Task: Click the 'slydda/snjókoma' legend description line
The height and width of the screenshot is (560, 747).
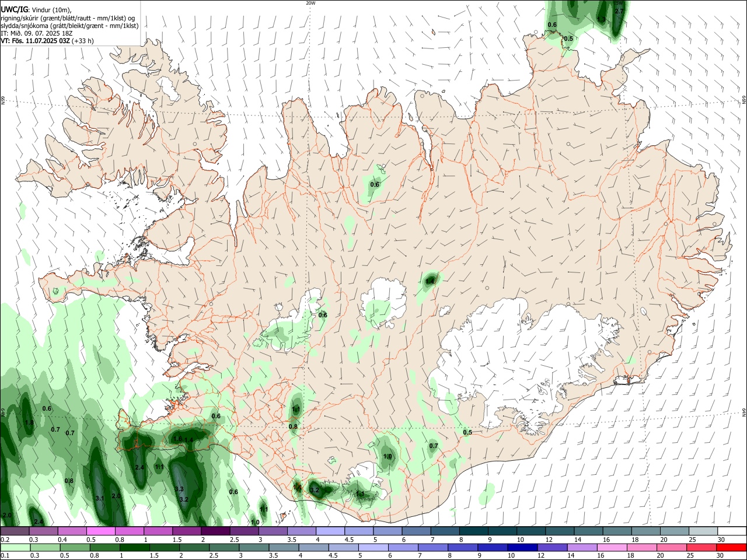Action: 69,26
